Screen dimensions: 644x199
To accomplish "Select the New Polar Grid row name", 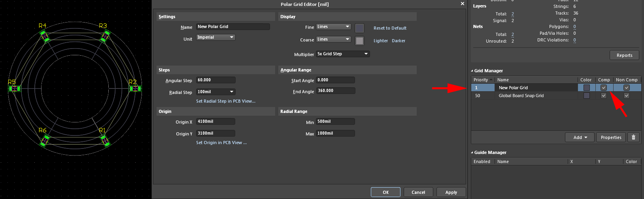I will coord(513,88).
